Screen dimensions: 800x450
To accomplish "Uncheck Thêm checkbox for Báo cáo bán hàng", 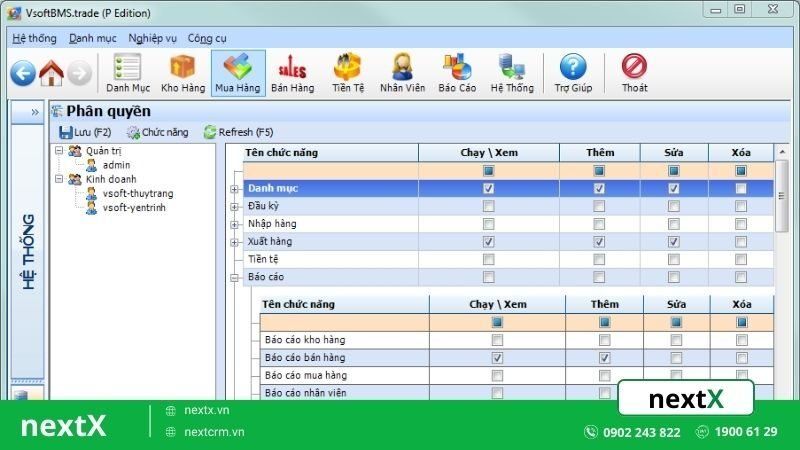I will (604, 358).
